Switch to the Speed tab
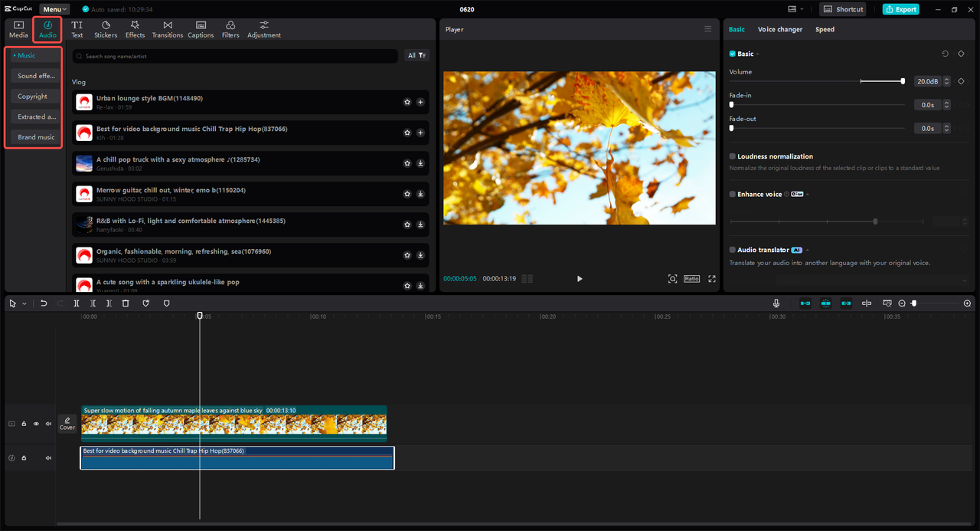 (x=825, y=29)
